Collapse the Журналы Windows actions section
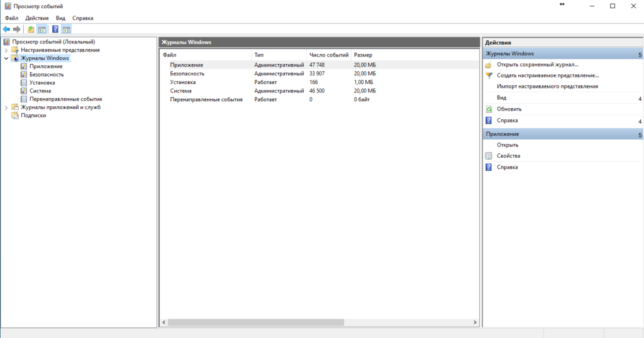 tap(640, 54)
